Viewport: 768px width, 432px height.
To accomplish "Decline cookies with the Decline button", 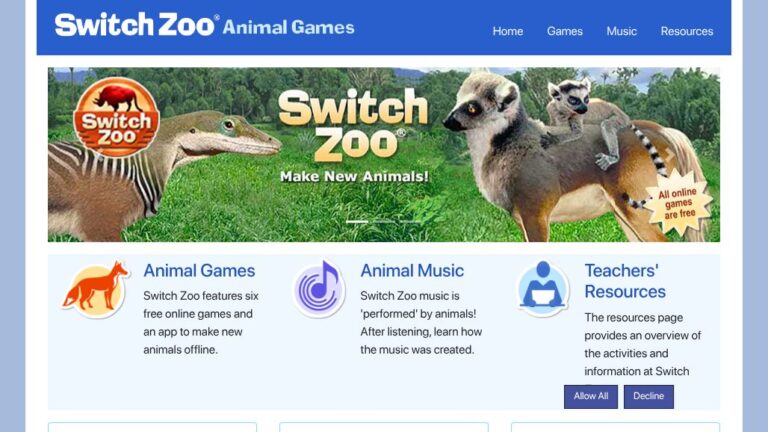I will coord(648,396).
